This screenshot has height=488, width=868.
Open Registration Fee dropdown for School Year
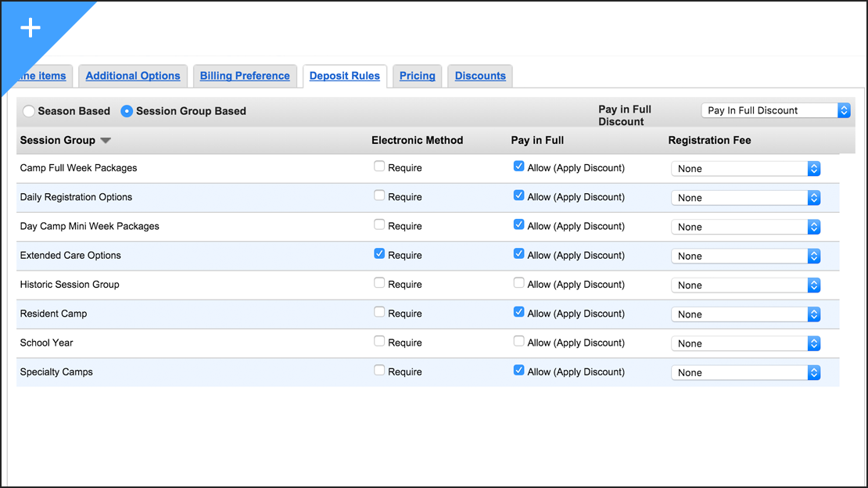pyautogui.click(x=746, y=343)
